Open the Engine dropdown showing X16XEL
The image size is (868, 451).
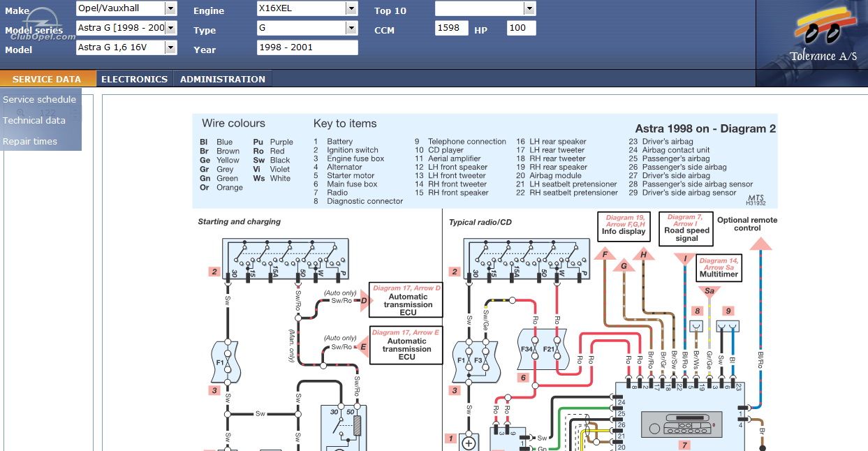[x=351, y=8]
